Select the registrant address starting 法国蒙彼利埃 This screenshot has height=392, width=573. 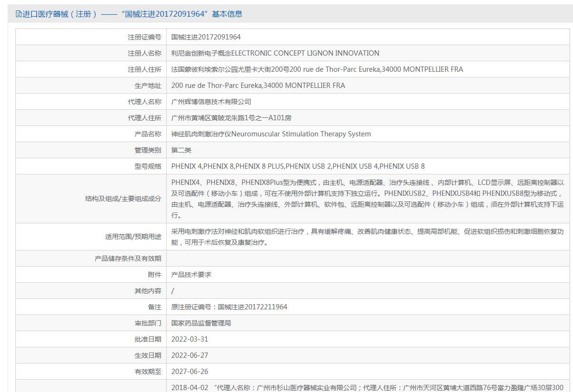(x=317, y=69)
